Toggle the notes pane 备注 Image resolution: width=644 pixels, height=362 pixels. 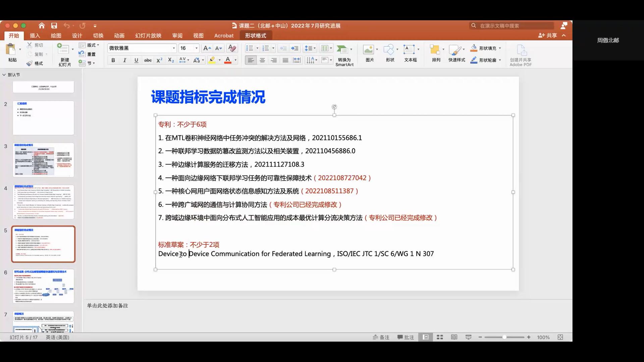[x=381, y=337]
